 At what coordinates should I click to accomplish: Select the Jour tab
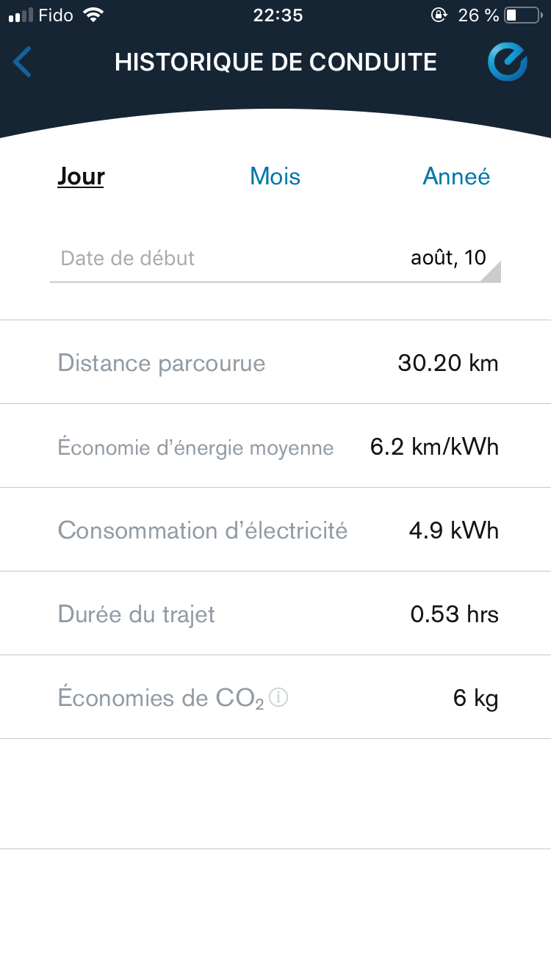[x=81, y=176]
